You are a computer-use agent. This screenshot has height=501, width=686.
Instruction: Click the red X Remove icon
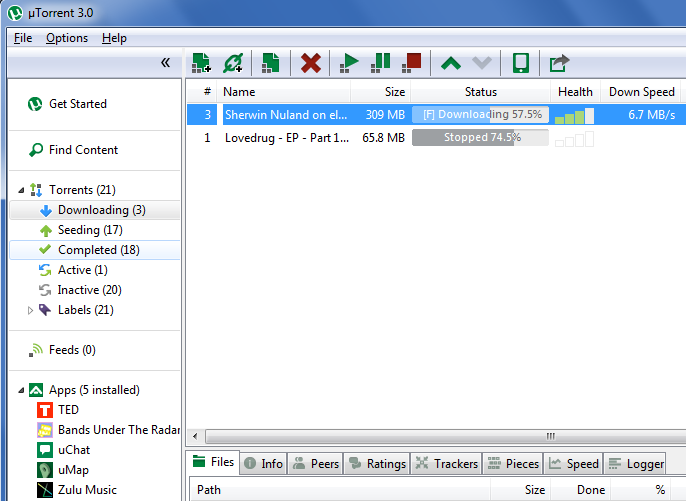311,63
